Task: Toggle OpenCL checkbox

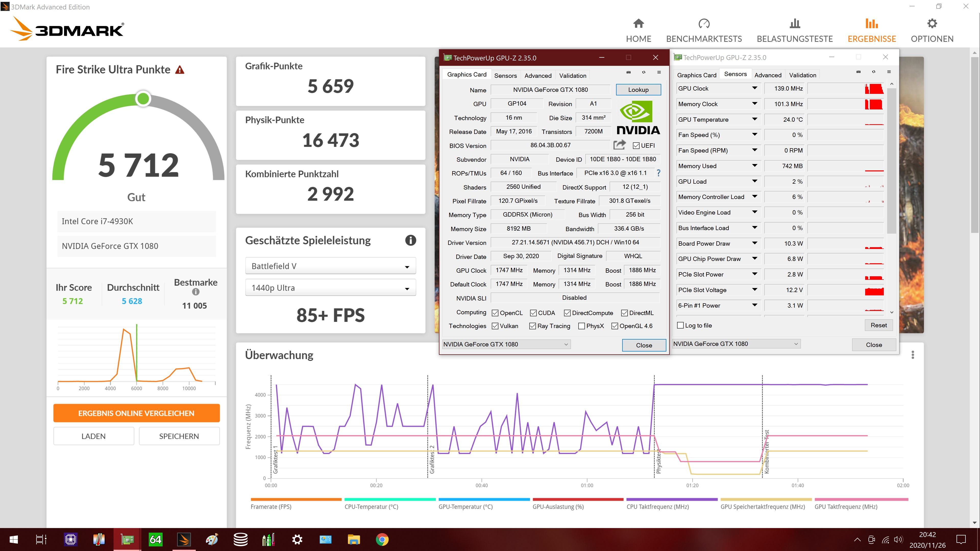Action: click(495, 313)
